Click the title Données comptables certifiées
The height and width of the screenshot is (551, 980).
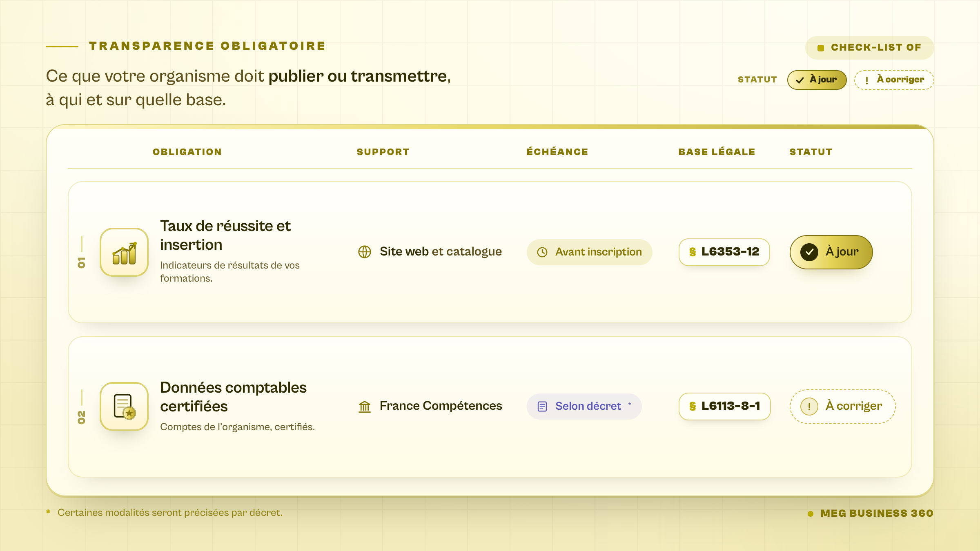(x=233, y=397)
